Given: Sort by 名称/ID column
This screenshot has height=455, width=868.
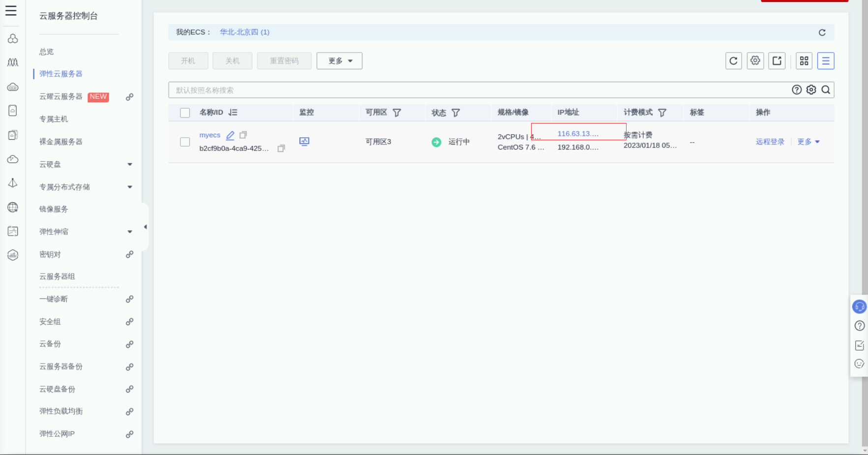Looking at the screenshot, I should (x=233, y=113).
